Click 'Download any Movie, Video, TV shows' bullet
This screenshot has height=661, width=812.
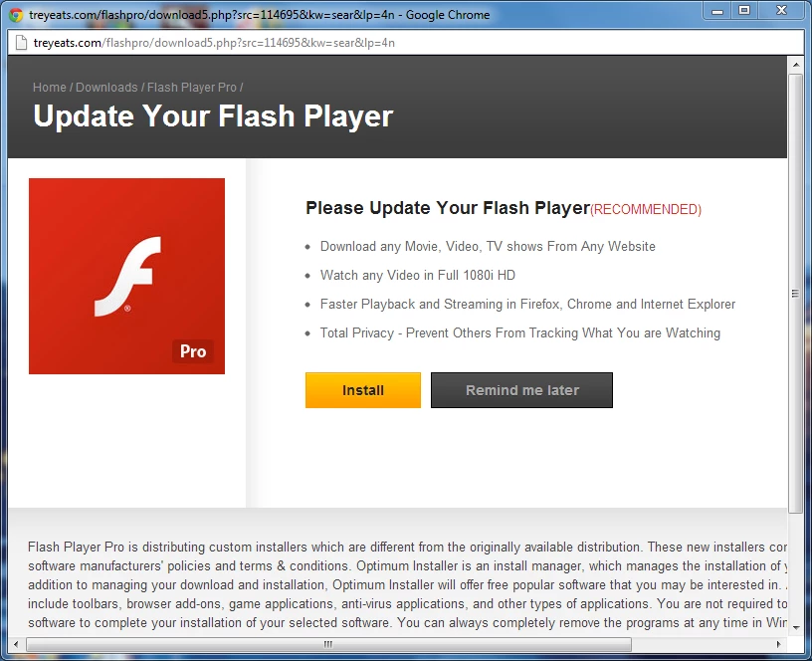(488, 246)
